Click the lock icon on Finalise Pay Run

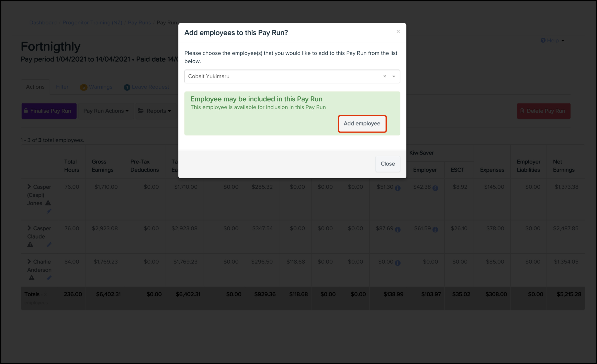click(x=26, y=111)
